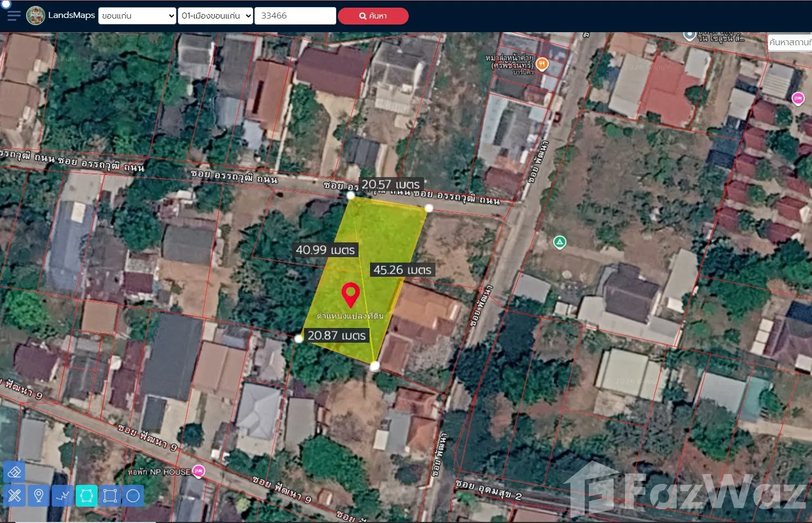This screenshot has height=523, width=812.
Task: Click the LandsMaps title text
Action: click(x=71, y=15)
